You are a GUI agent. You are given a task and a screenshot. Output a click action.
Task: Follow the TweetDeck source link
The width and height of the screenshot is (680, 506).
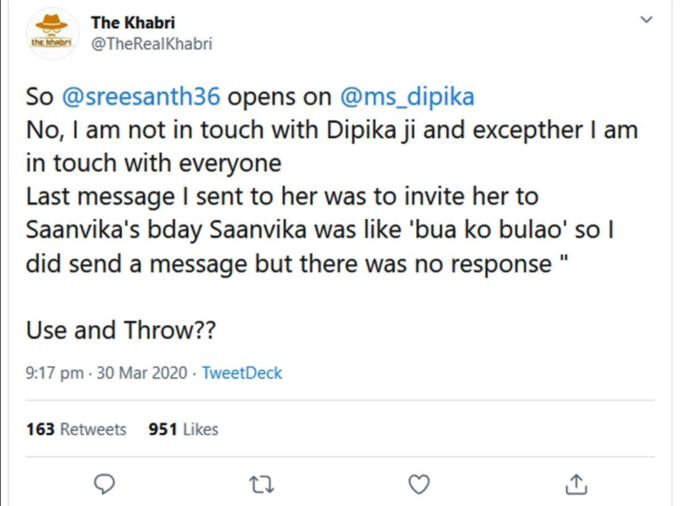pyautogui.click(x=242, y=373)
